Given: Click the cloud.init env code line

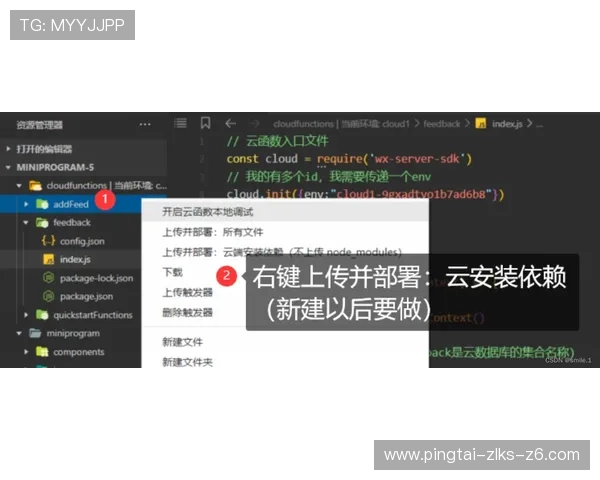Looking at the screenshot, I should [x=365, y=194].
